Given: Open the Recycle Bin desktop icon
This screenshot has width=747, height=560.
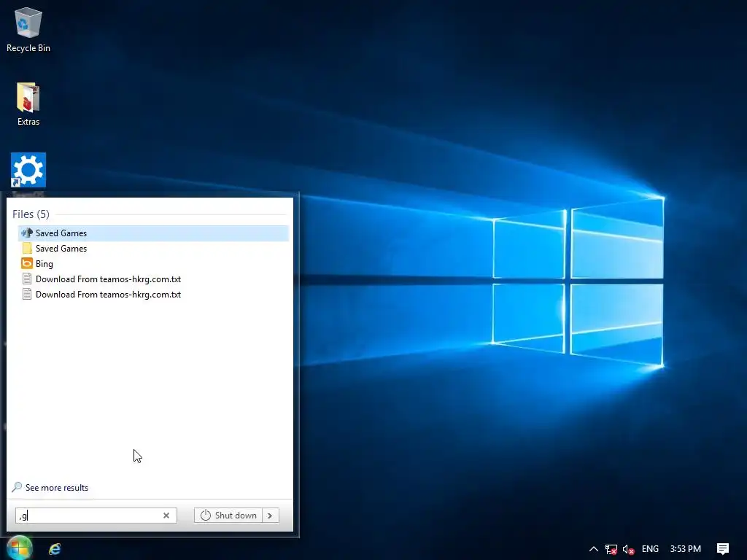Looking at the screenshot, I should point(28,29).
